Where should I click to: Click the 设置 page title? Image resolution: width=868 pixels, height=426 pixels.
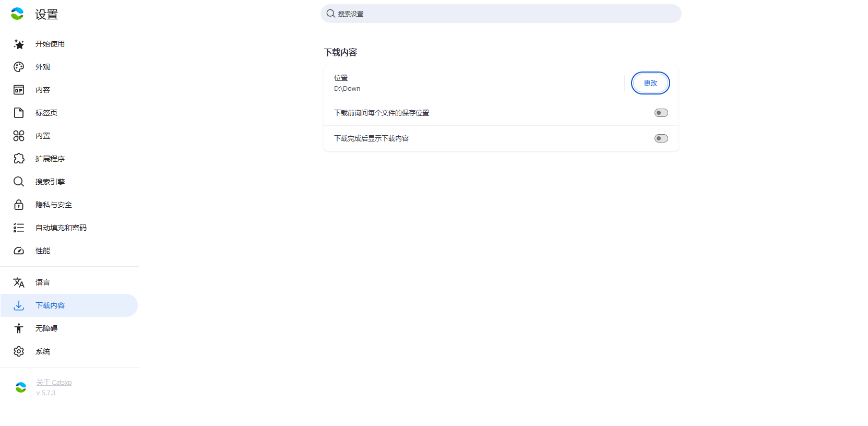pyautogui.click(x=46, y=15)
